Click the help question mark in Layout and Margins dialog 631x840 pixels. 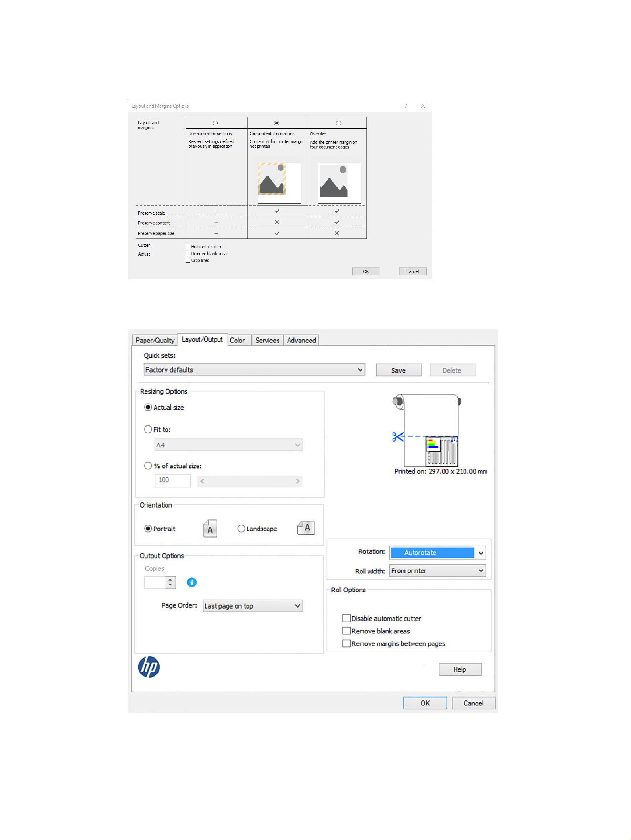[x=406, y=106]
